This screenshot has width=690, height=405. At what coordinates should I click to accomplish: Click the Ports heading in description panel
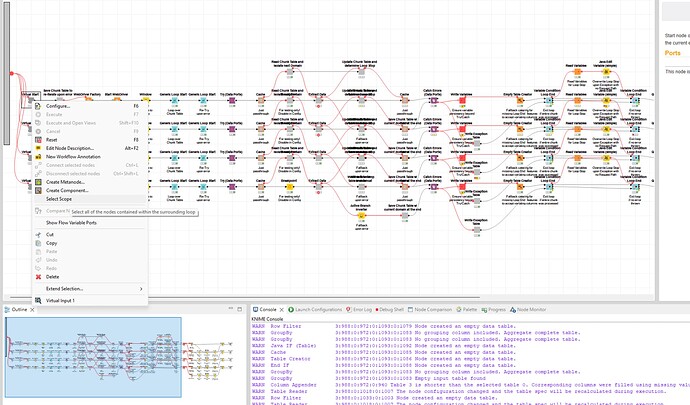(x=672, y=53)
